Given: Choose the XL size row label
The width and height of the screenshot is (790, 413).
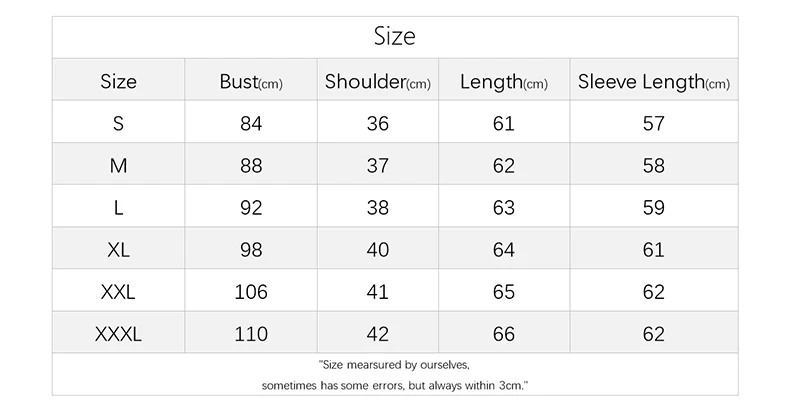Looking at the screenshot, I should [x=118, y=250].
